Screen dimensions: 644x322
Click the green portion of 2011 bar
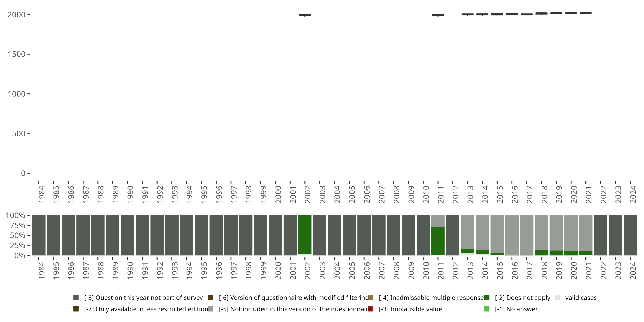tap(438, 241)
